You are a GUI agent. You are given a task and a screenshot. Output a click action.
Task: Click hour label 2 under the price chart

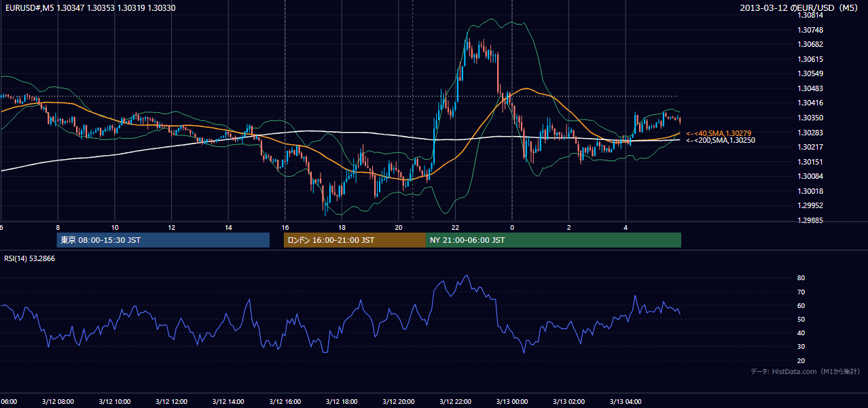[x=568, y=227]
